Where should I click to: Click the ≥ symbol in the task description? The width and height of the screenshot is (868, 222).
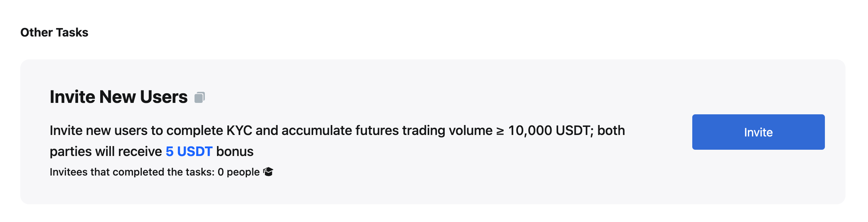click(500, 131)
